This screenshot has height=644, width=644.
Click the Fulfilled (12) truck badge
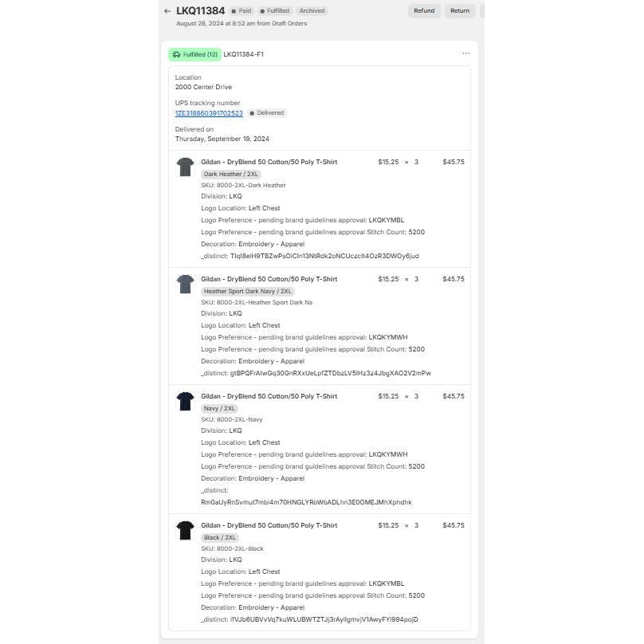pos(194,54)
